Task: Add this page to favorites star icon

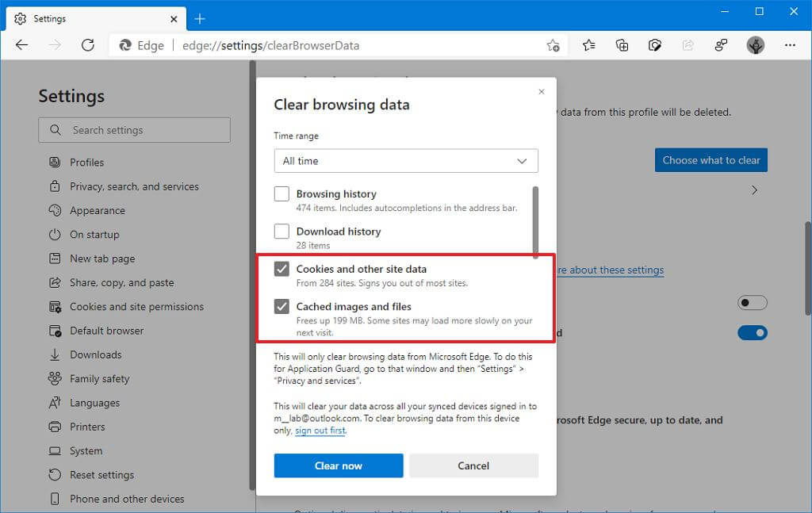Action: pos(553,45)
